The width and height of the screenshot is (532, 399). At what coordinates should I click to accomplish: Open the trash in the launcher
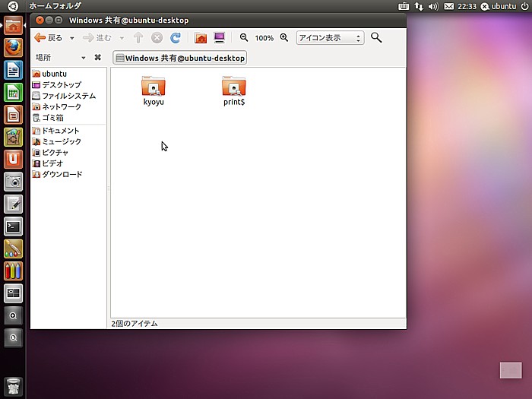(x=13, y=387)
